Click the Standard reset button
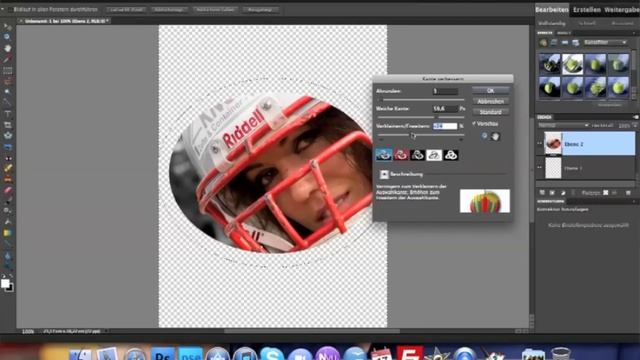The width and height of the screenshot is (640, 360). pyautogui.click(x=491, y=112)
